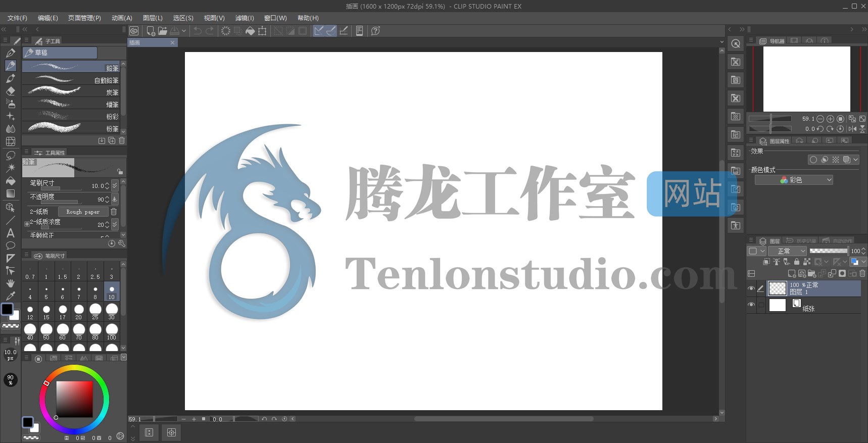Viewport: 868px width, 443px height.
Task: Select brush size 20 preset
Action: (x=79, y=312)
